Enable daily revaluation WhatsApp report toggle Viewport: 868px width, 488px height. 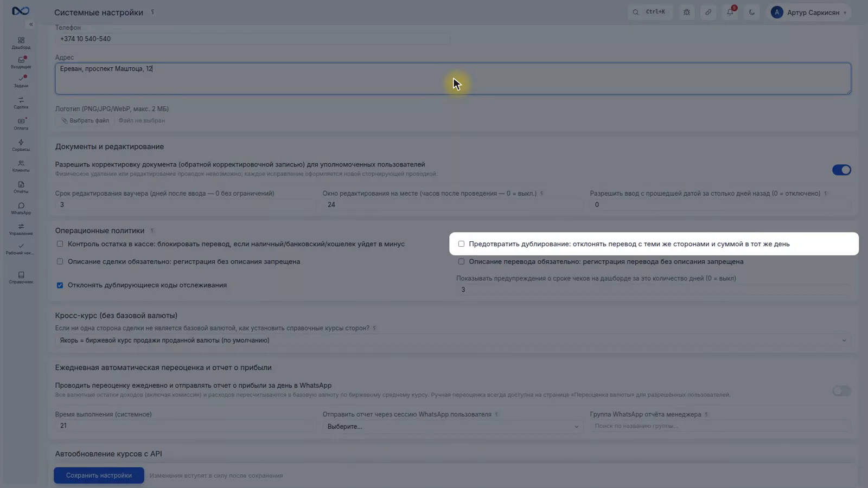pos(841,391)
